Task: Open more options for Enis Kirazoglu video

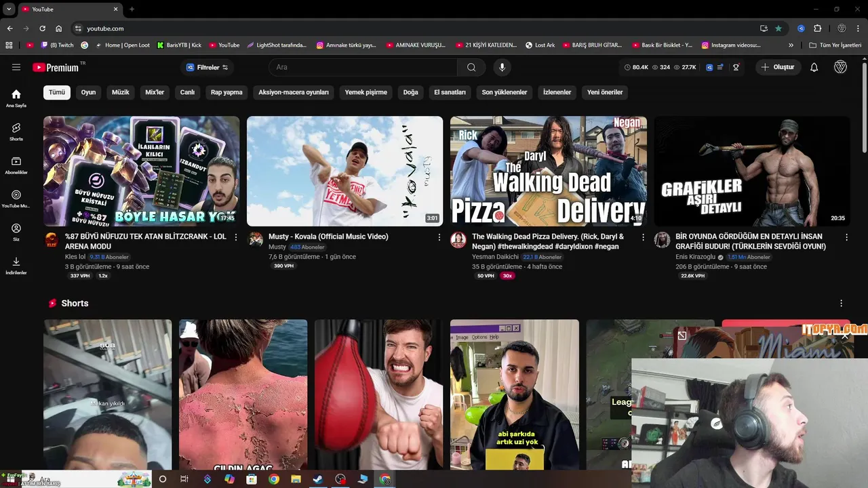Action: click(x=846, y=237)
